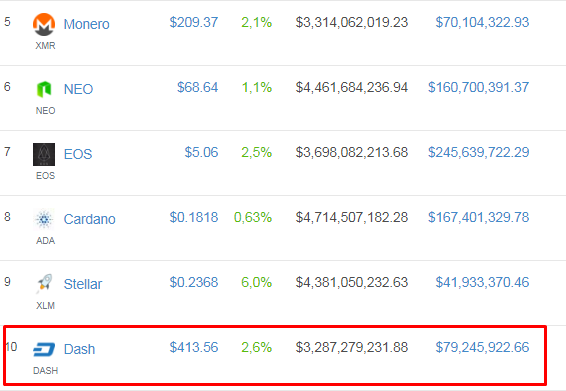Click EOS price $5.06
Image resolution: width=566 pixels, height=391 pixels.
(x=201, y=152)
